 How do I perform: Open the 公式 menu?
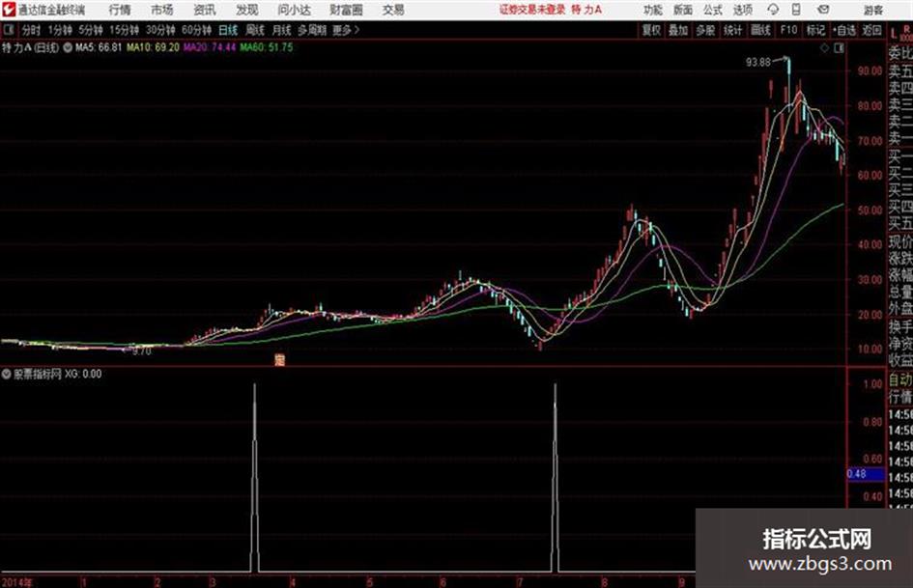point(713,10)
